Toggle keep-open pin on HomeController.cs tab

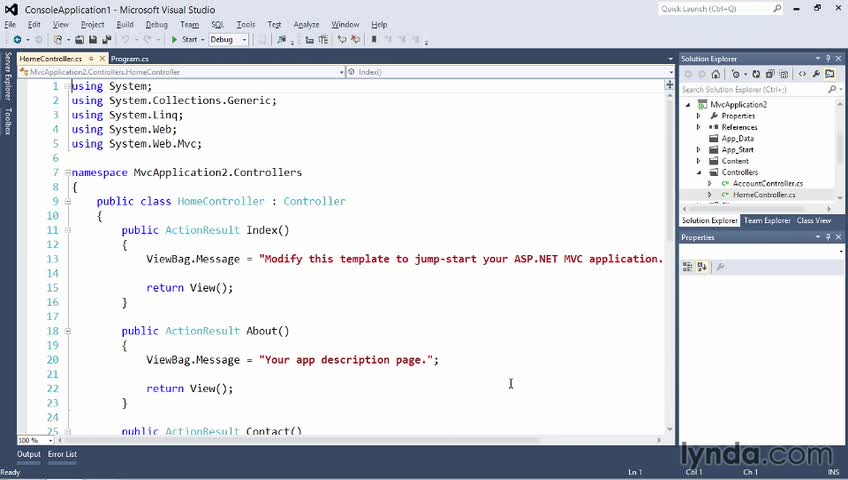[91, 58]
